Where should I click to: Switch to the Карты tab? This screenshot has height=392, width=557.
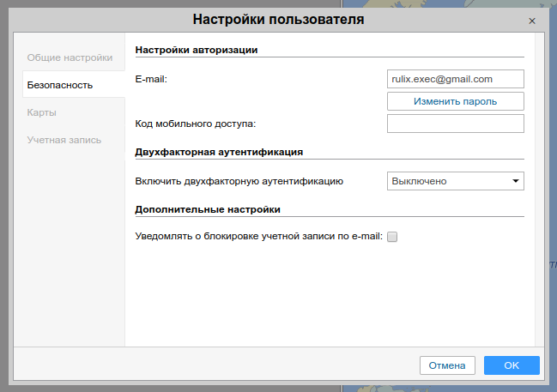tap(42, 112)
